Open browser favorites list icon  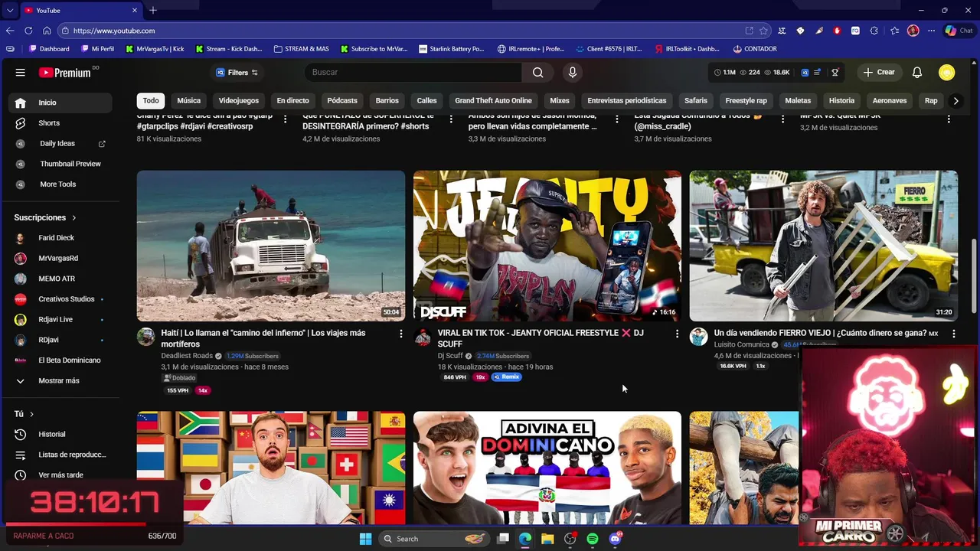pyautogui.click(x=894, y=31)
